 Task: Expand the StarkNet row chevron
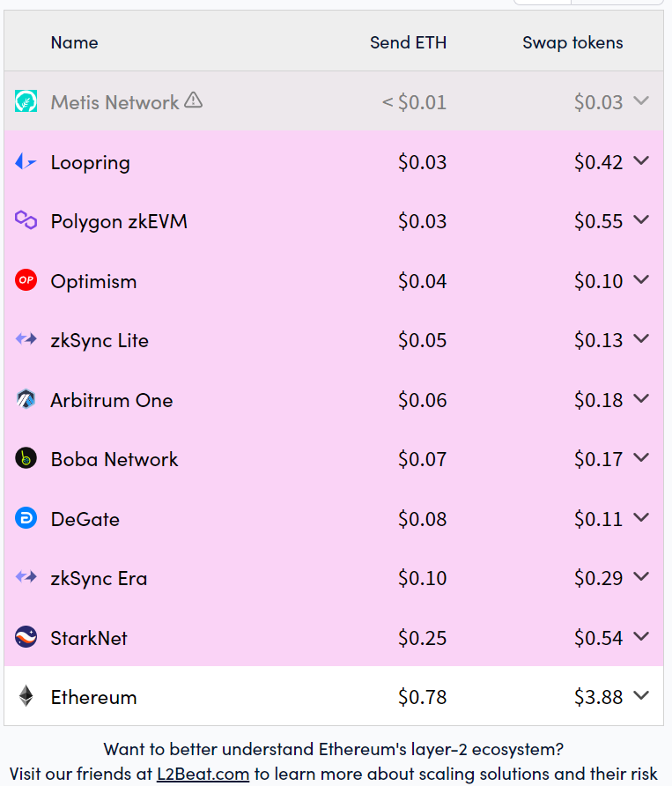641,636
